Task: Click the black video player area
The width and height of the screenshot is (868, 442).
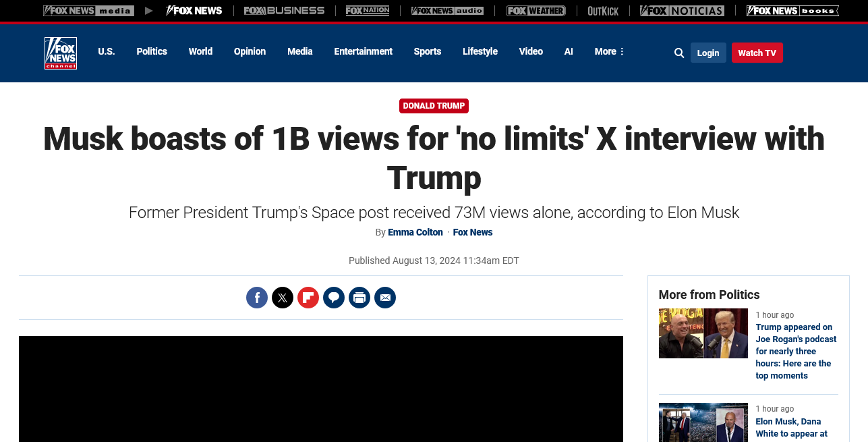Action: [321, 389]
